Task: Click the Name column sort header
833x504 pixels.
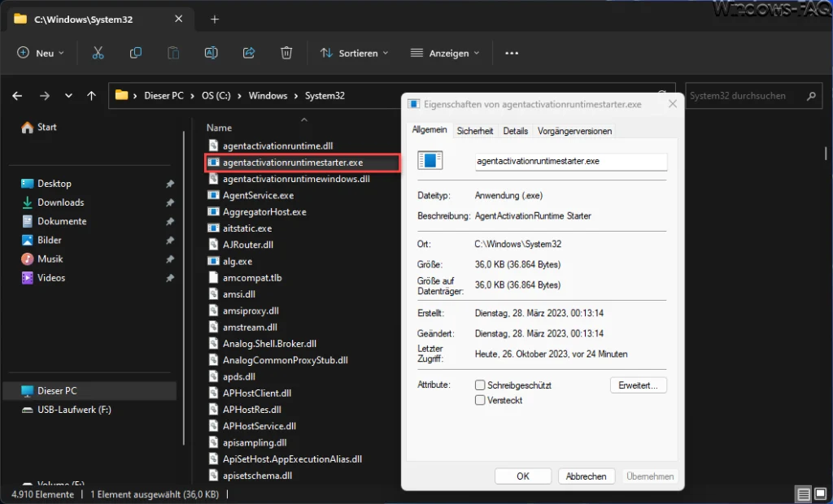Action: pos(219,128)
